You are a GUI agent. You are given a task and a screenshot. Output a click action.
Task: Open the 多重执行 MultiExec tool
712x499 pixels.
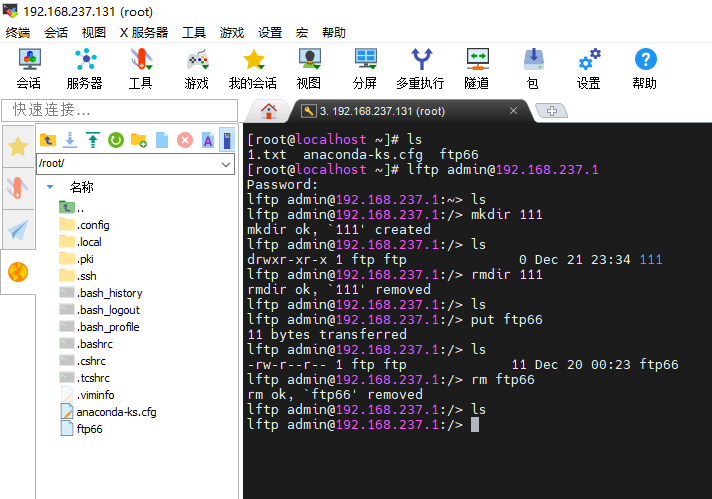click(420, 68)
